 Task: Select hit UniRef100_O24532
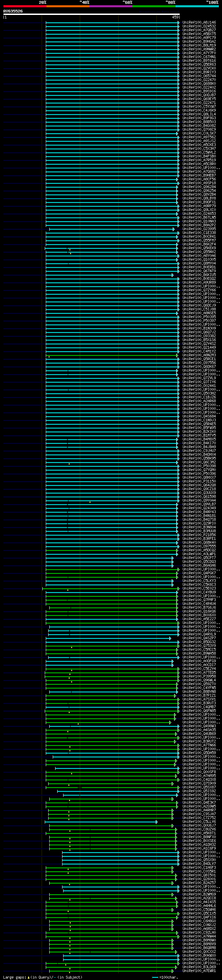click(x=199, y=26)
